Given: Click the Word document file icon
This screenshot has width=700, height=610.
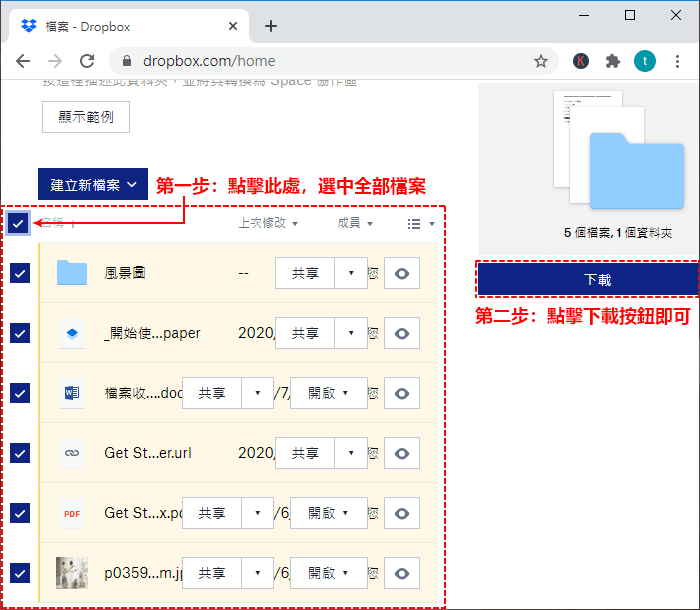Looking at the screenshot, I should [72, 393].
